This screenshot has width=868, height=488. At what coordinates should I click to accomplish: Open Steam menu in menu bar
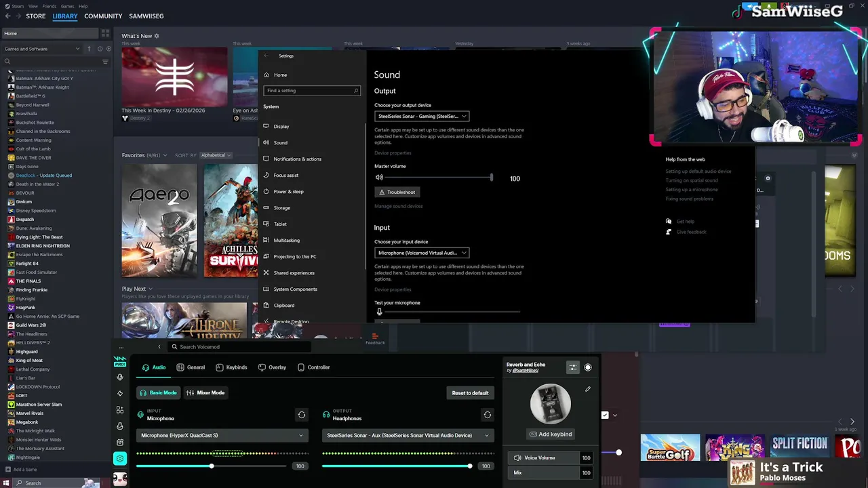pos(17,6)
